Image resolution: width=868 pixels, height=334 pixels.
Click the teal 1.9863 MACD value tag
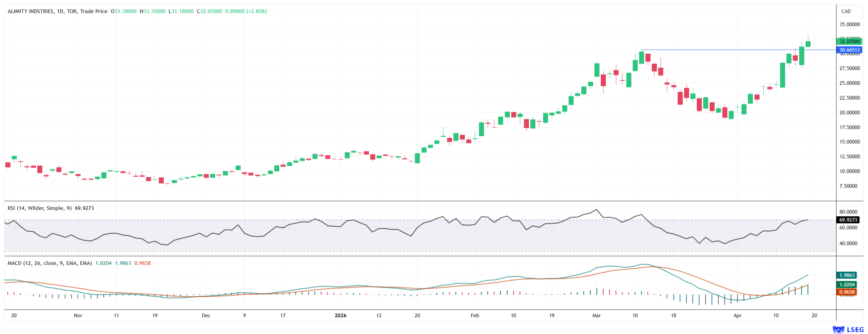tap(846, 275)
